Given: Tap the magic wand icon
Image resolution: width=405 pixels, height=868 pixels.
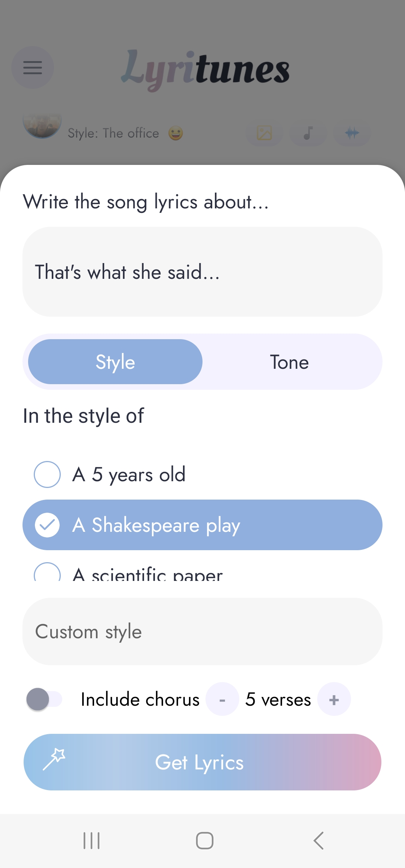Looking at the screenshot, I should click(54, 759).
